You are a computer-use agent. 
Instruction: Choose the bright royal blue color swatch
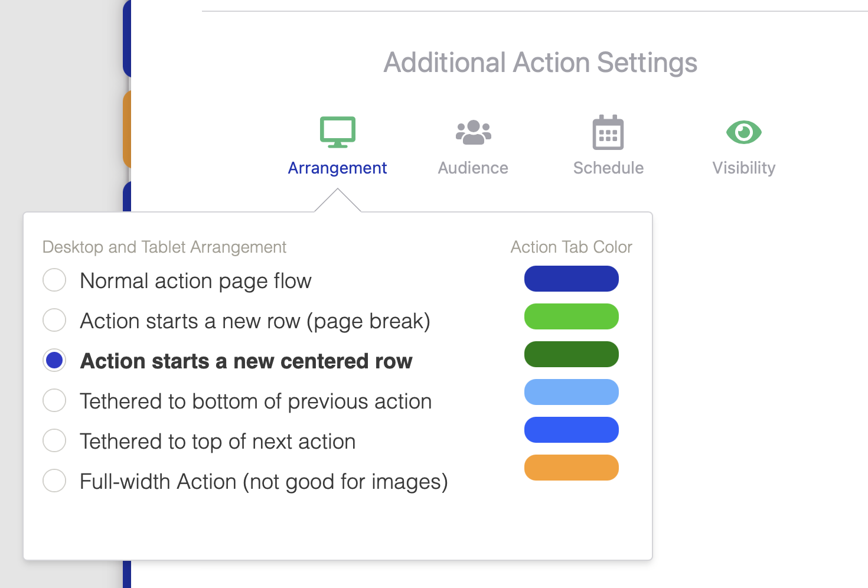(x=571, y=430)
